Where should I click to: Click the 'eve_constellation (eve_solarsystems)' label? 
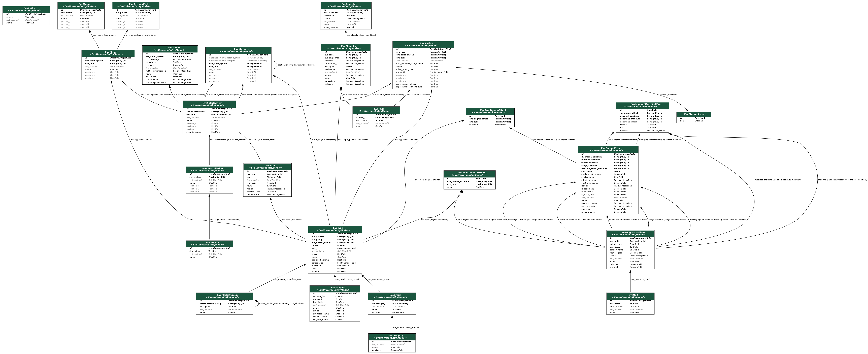click(x=228, y=140)
